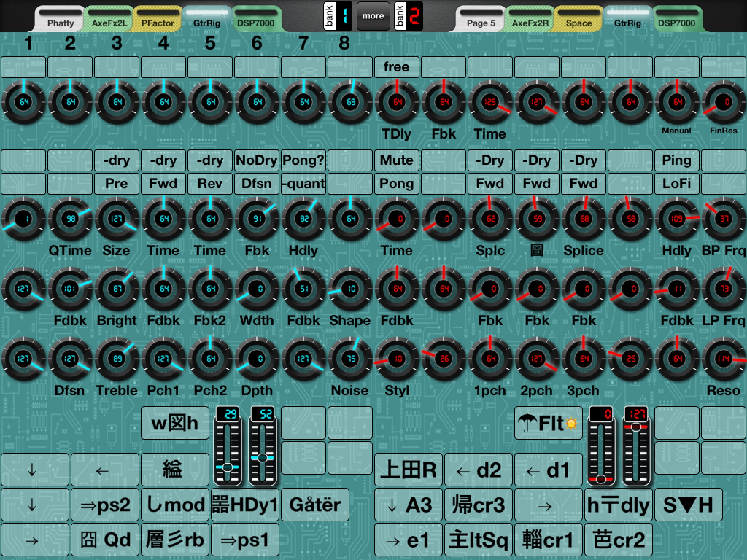This screenshot has height=560, width=747.
Task: Click the Size knob
Action: (x=117, y=219)
